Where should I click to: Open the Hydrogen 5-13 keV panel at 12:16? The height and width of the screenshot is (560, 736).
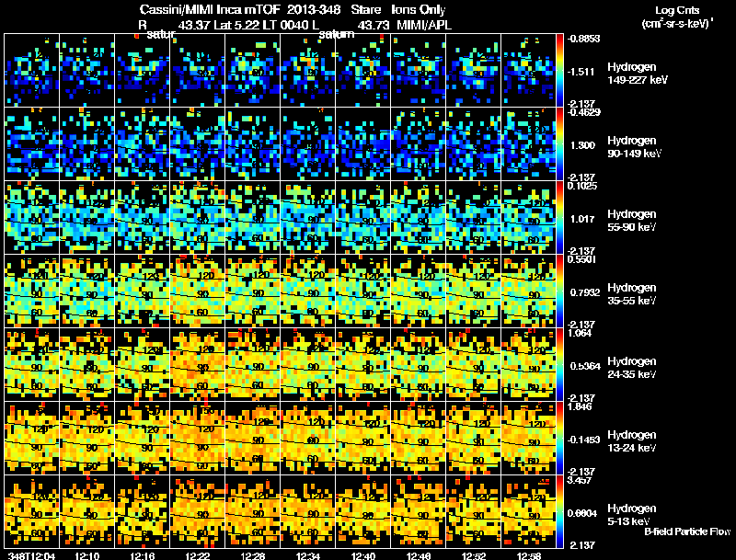point(143,512)
